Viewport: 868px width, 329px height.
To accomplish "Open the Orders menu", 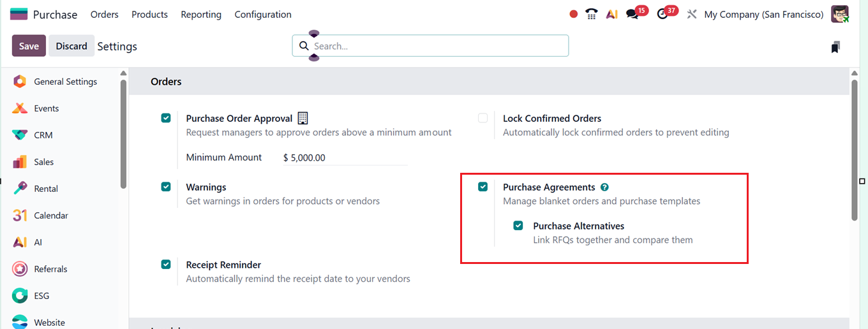I will tap(105, 14).
